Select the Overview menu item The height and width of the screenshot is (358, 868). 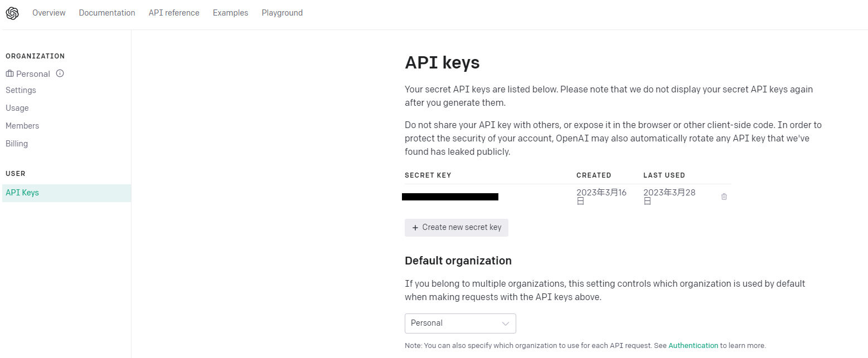tap(49, 12)
